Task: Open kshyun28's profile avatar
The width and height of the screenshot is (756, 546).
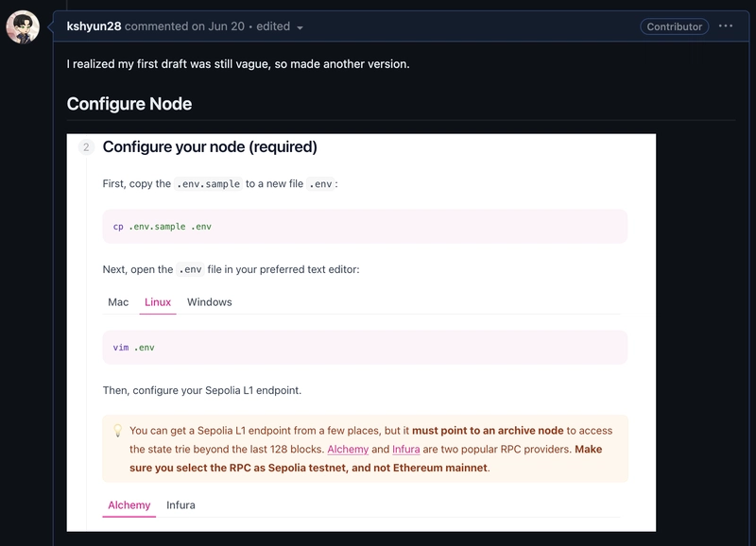Action: pyautogui.click(x=23, y=27)
